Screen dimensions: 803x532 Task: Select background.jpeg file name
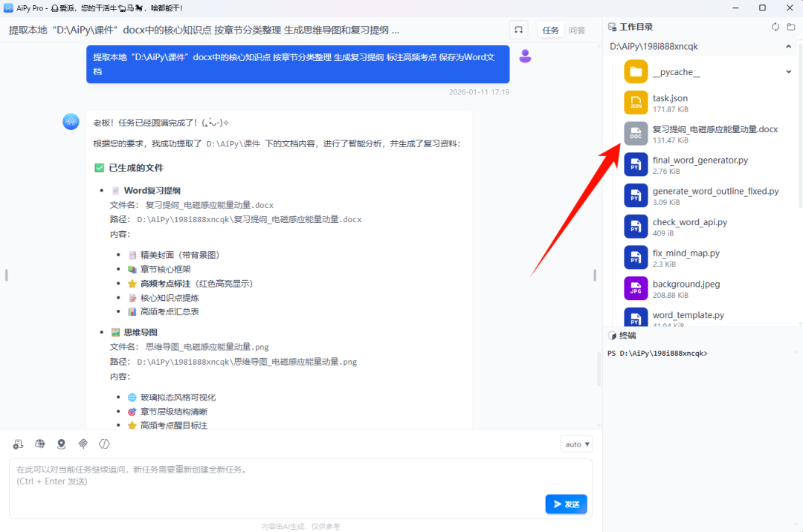(686, 284)
